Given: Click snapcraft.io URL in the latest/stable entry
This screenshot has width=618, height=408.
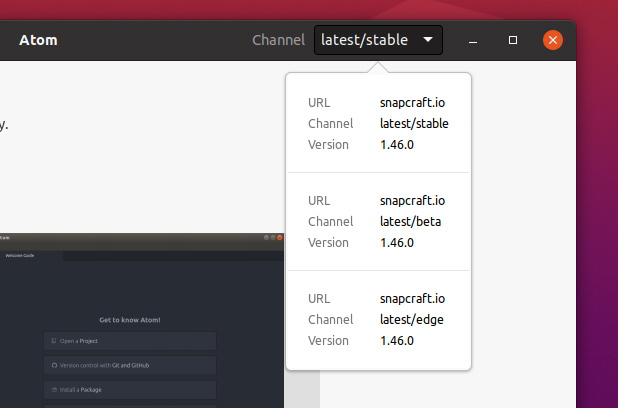Looking at the screenshot, I should click(412, 103).
